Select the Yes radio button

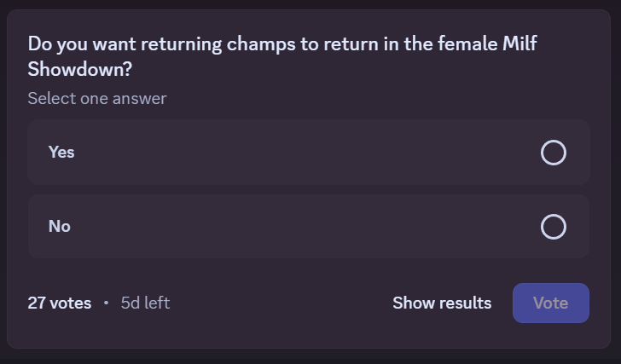click(x=554, y=153)
